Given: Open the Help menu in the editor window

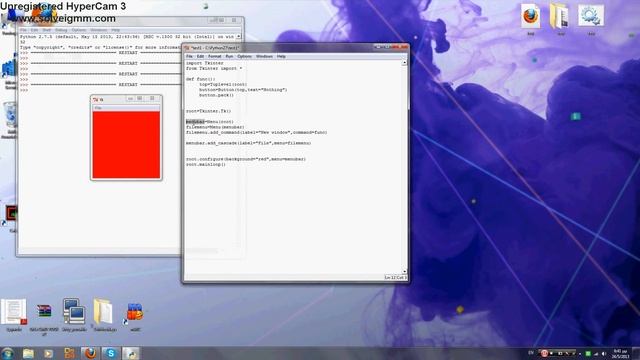Looking at the screenshot, I should tap(281, 56).
